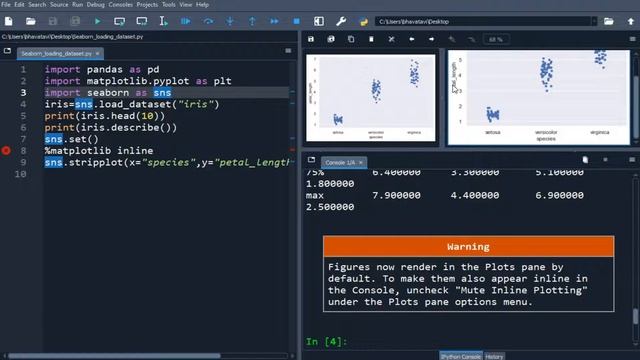Open Tools menu
Image resolution: width=640 pixels, height=360 pixels.
click(169, 4)
